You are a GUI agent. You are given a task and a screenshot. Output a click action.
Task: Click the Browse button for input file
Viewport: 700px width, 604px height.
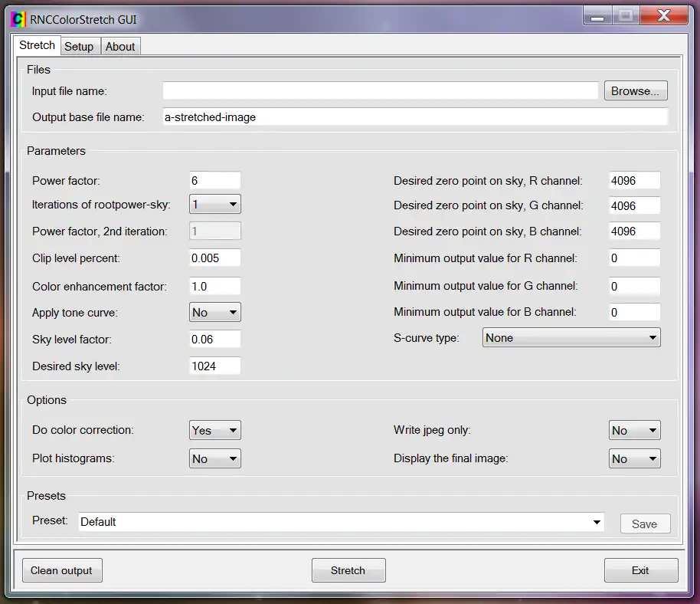636,90
